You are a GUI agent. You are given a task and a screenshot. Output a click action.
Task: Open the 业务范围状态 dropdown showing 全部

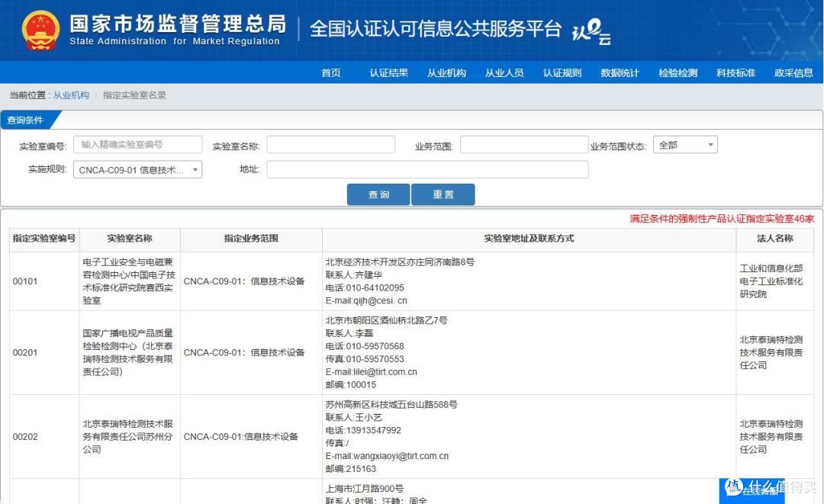point(685,144)
